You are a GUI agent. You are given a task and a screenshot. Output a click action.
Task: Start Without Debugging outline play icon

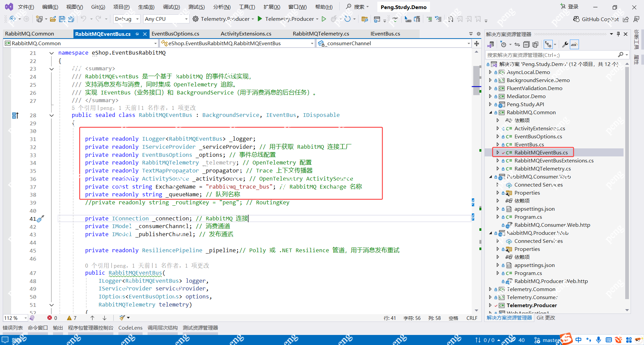(324, 19)
